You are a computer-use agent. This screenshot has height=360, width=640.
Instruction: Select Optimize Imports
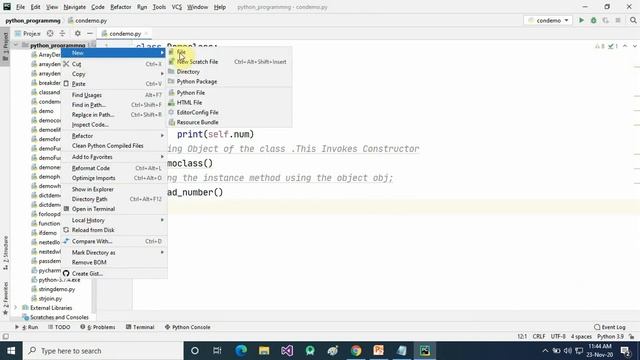(x=114, y=178)
